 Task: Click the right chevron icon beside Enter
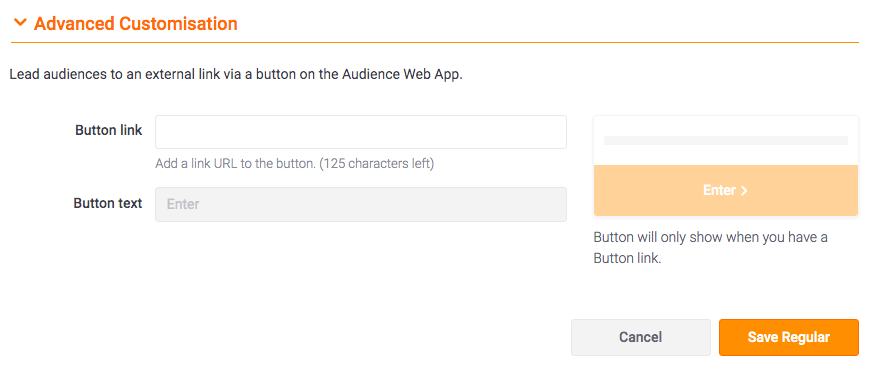coord(744,191)
